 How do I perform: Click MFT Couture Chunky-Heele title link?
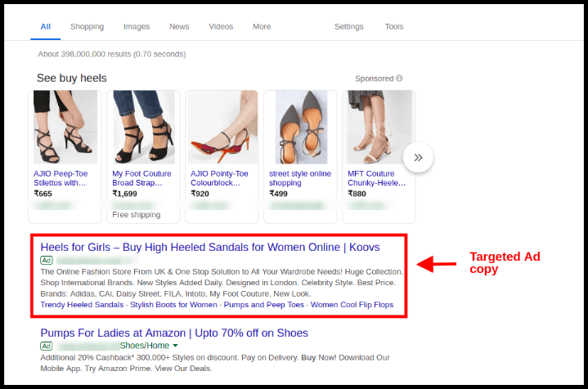click(x=376, y=178)
